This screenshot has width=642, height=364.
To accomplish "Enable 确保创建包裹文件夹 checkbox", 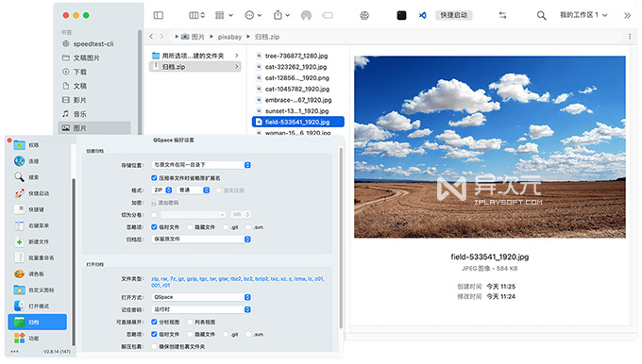I will tap(154, 346).
